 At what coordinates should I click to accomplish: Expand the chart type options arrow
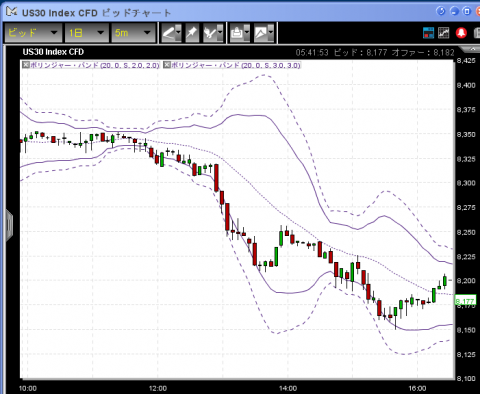coord(271,33)
